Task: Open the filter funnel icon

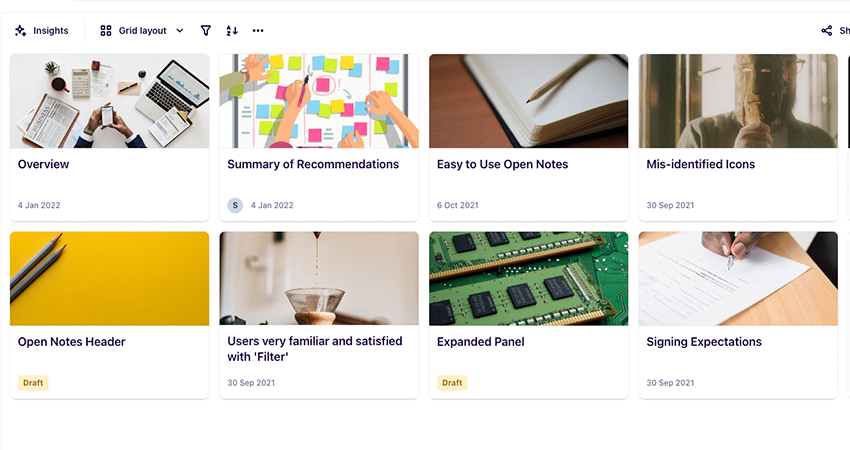Action: [x=206, y=31]
